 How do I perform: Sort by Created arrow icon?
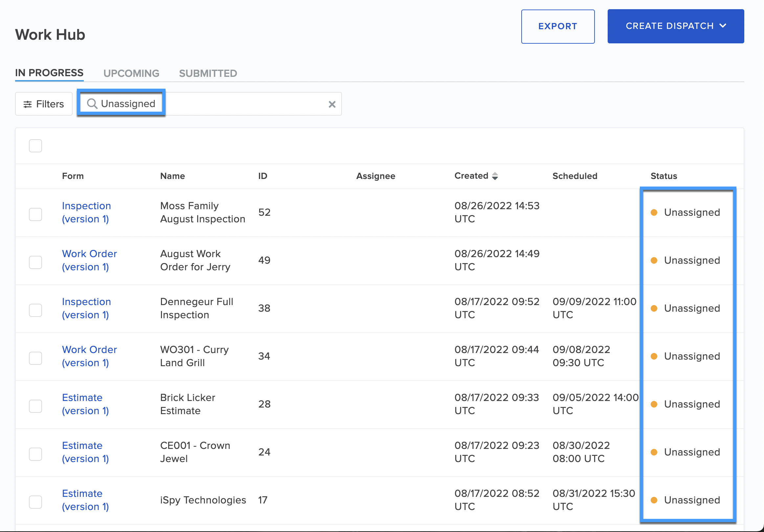coord(495,176)
